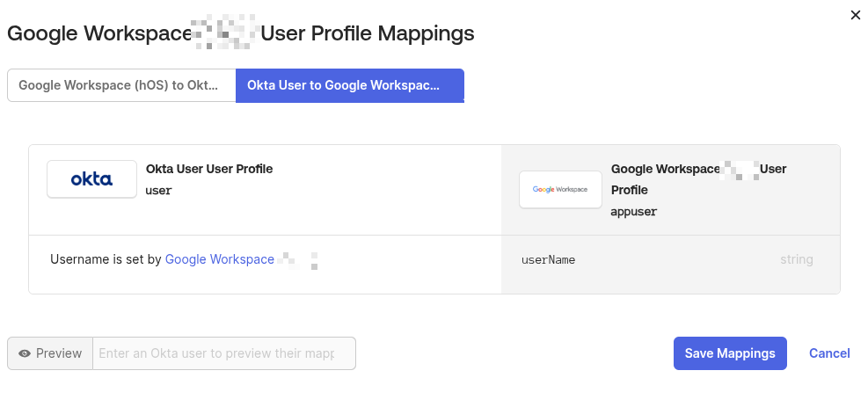868x407 pixels.
Task: Click the string type label
Action: (x=796, y=260)
